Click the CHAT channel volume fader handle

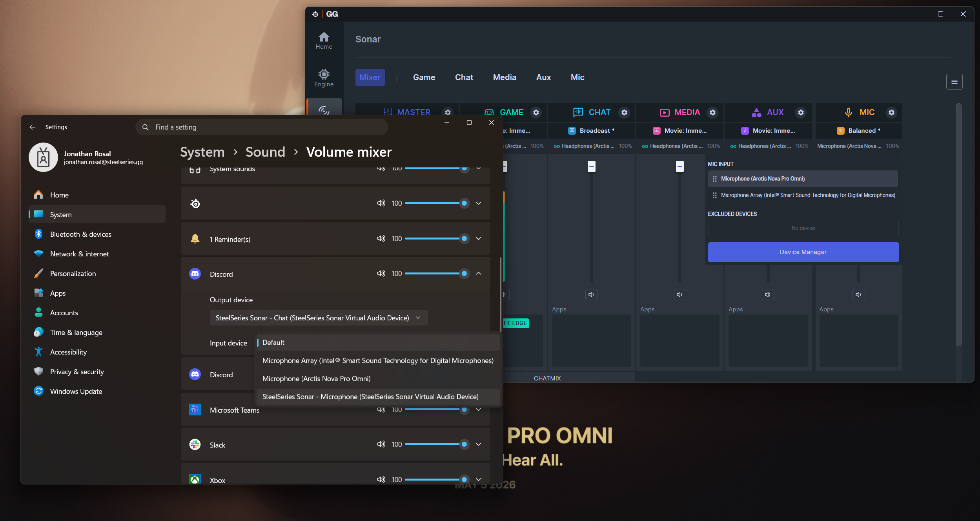tap(591, 166)
